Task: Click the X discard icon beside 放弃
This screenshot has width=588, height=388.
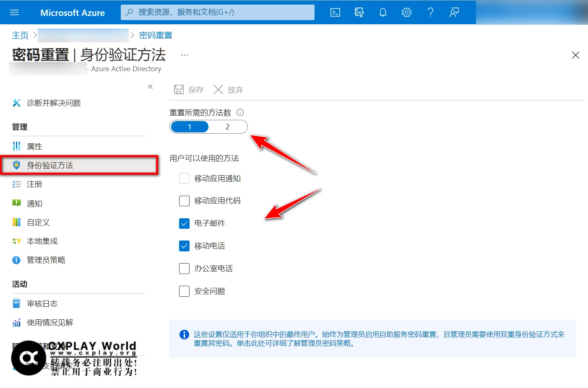Action: (218, 90)
